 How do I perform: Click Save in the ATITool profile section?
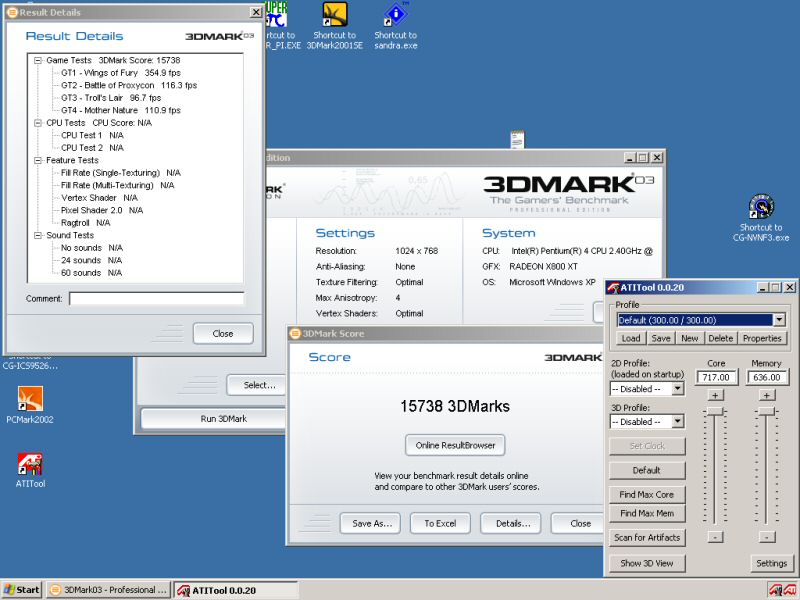(661, 338)
